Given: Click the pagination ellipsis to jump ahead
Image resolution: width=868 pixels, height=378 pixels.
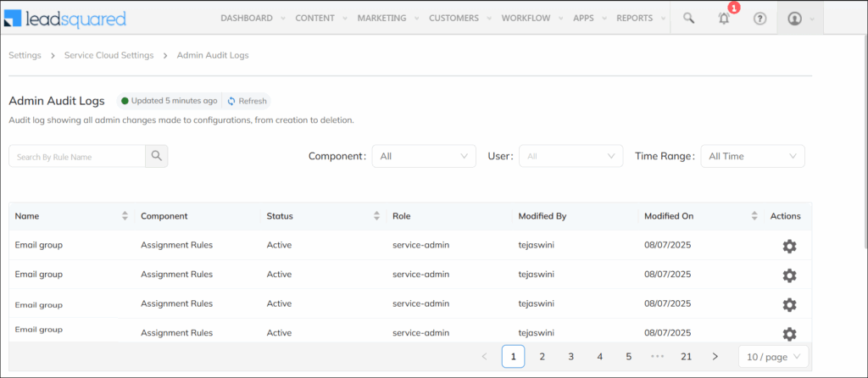Looking at the screenshot, I should pos(657,357).
